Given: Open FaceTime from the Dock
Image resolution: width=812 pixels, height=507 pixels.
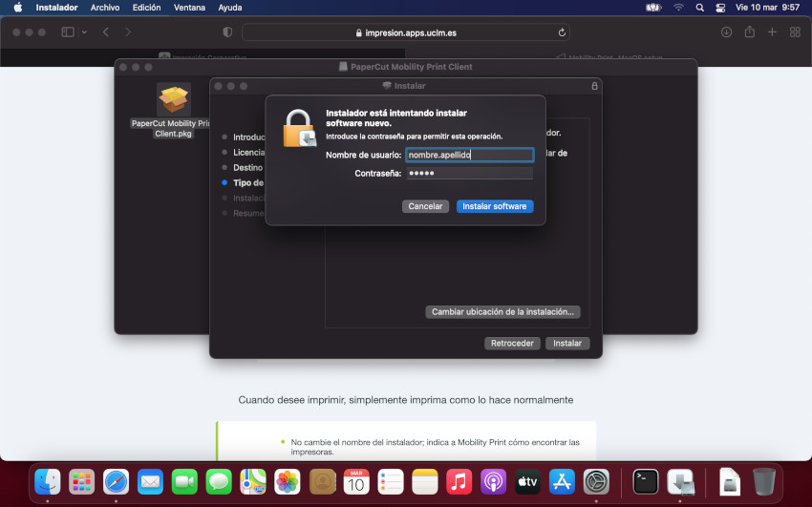Looking at the screenshot, I should [184, 481].
